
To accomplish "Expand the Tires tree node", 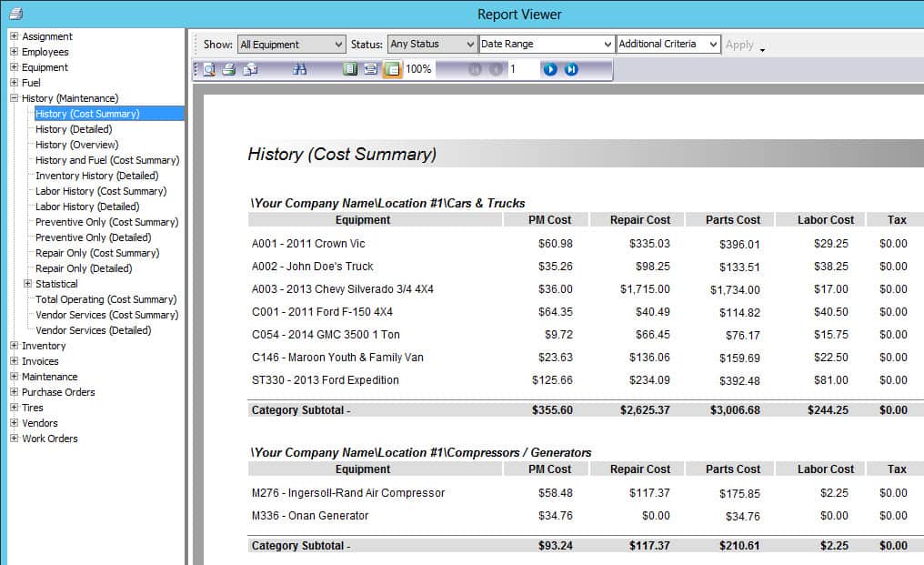I will [15, 407].
